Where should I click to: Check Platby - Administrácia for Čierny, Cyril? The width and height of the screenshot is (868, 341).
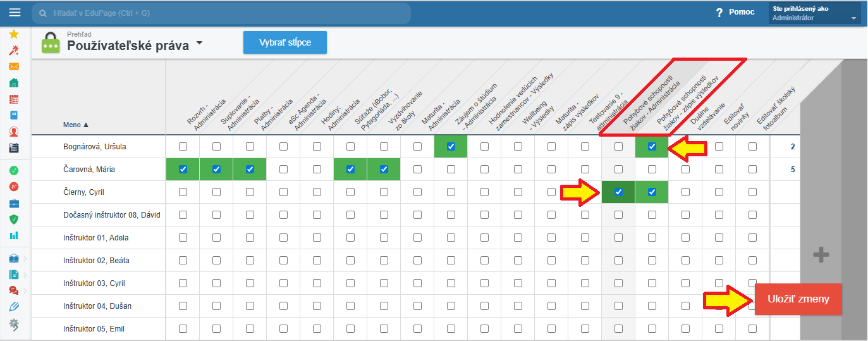(250, 192)
